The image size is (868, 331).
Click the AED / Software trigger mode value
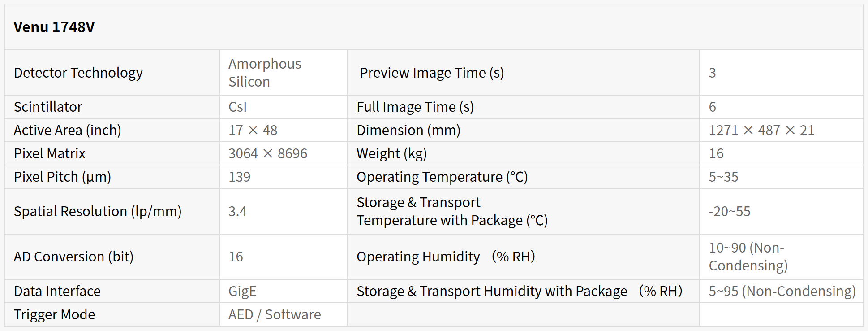click(275, 314)
